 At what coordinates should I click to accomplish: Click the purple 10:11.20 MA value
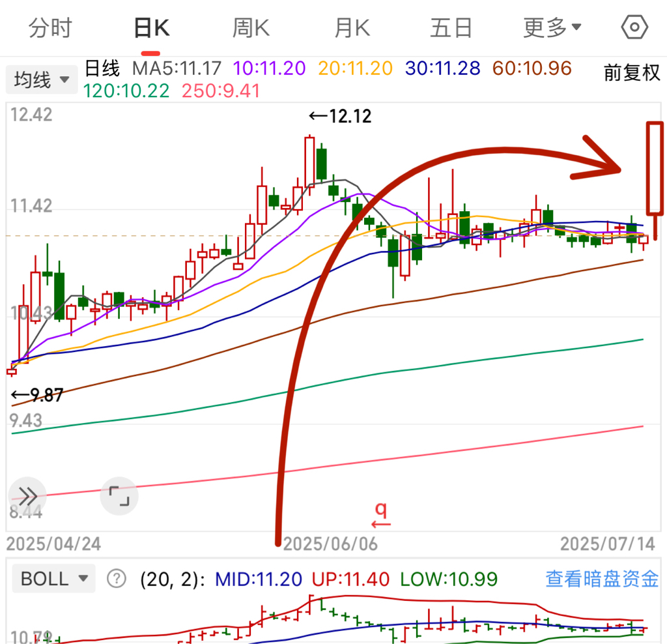[269, 68]
